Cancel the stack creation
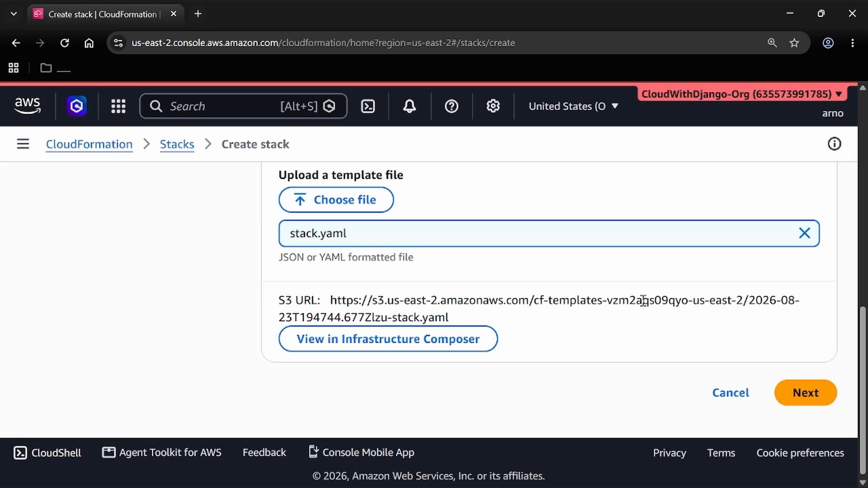 [731, 393]
